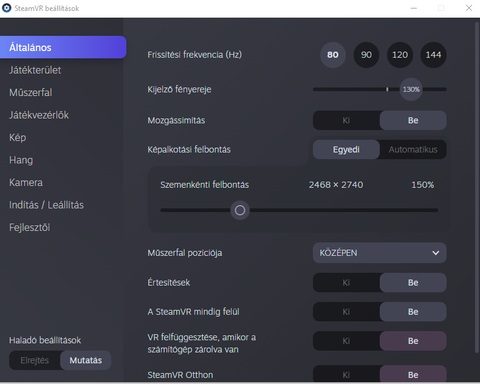The height and width of the screenshot is (384, 480).
Task: Open the Játékterület settings tab
Action: pos(35,70)
